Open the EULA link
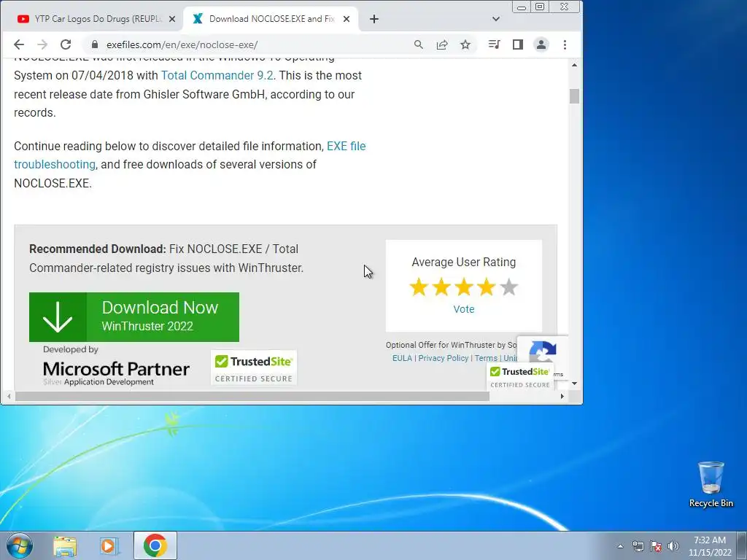This screenshot has height=560, width=747. 402,358
